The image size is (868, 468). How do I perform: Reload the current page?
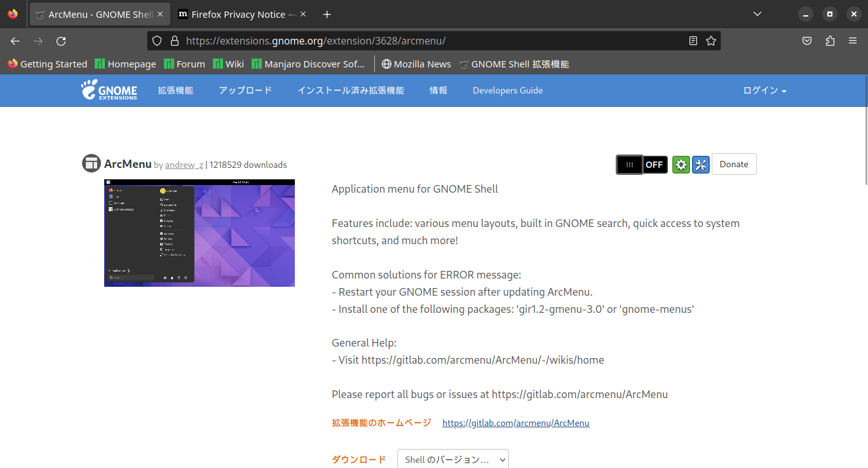(61, 41)
